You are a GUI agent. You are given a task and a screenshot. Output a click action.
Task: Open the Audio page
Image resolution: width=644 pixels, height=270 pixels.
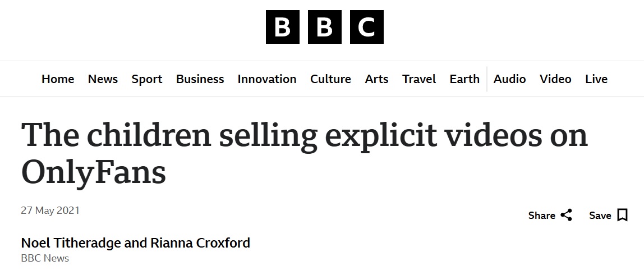point(509,79)
